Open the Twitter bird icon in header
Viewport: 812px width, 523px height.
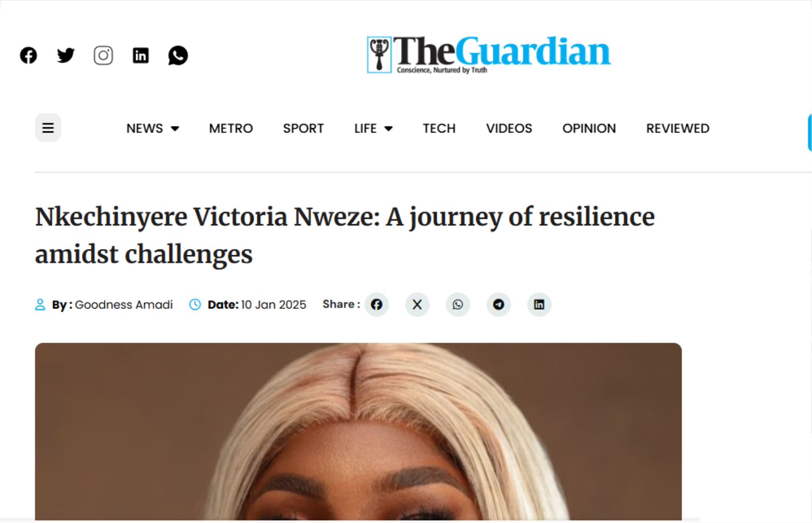(x=65, y=55)
